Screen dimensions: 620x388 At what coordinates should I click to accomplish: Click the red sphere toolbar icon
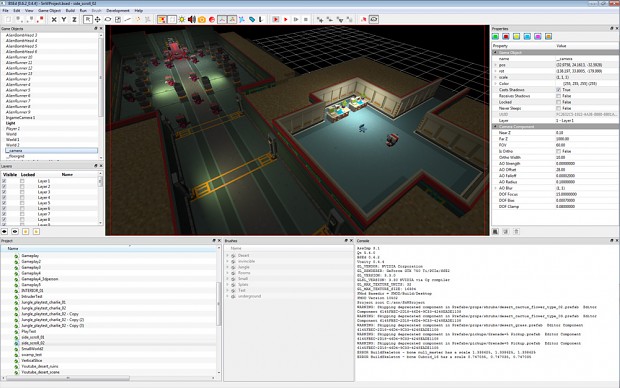click(x=212, y=19)
